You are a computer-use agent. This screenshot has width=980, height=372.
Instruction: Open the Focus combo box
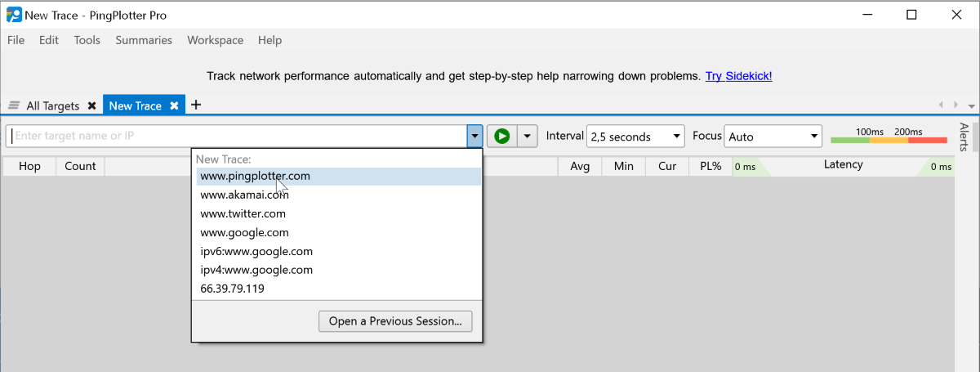tap(773, 137)
